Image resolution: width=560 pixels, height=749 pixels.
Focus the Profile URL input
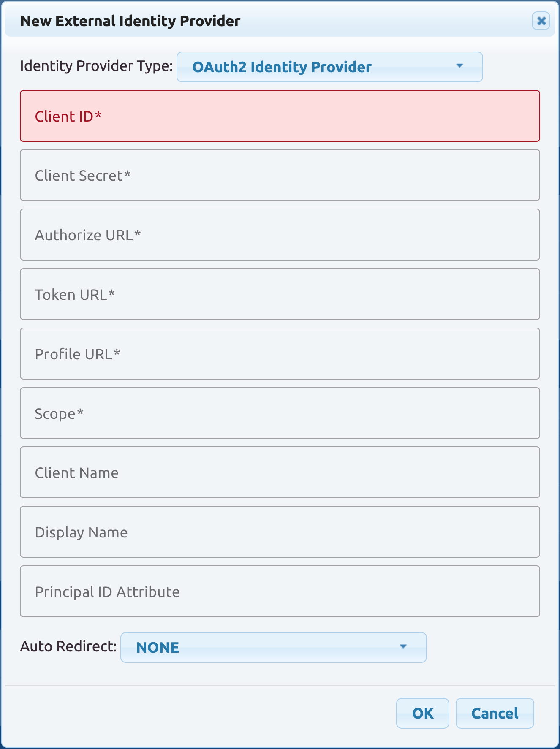280,354
